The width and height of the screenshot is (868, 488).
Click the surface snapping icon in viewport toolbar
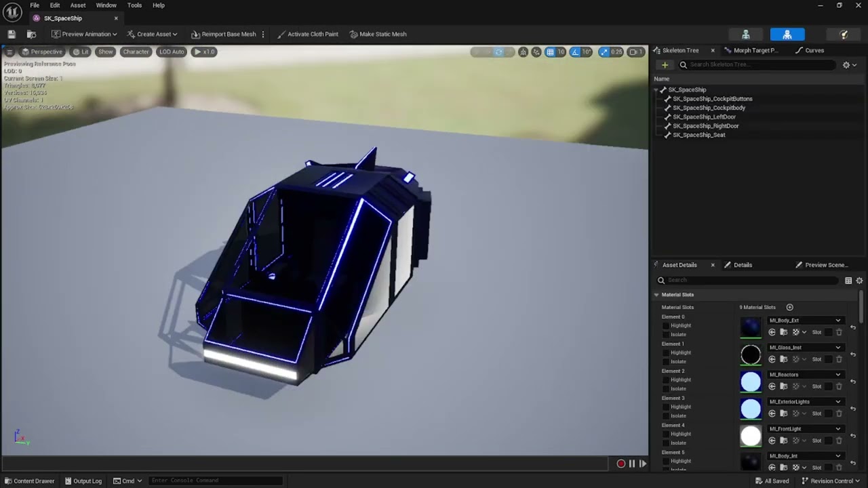(x=536, y=52)
